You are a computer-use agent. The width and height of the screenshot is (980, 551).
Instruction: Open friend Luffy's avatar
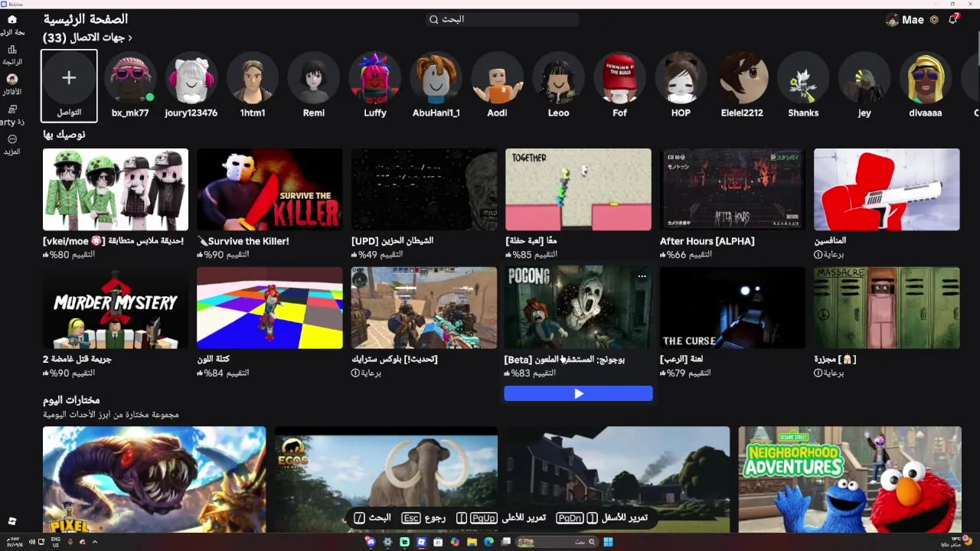375,78
